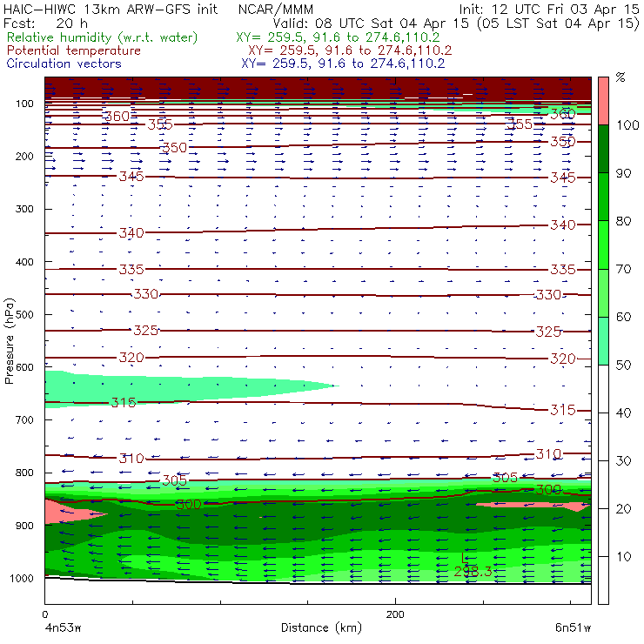The height and width of the screenshot is (644, 644).
Task: Click the '700' pressure tick label
Action: click(24, 420)
